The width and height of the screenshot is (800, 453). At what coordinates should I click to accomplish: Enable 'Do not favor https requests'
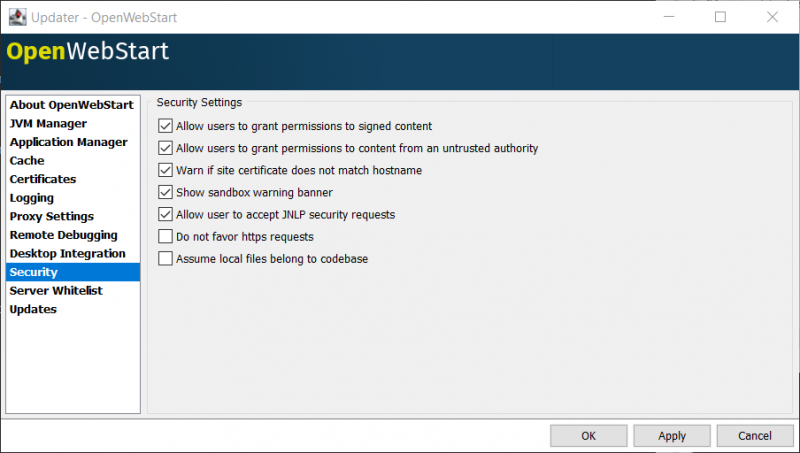point(165,237)
